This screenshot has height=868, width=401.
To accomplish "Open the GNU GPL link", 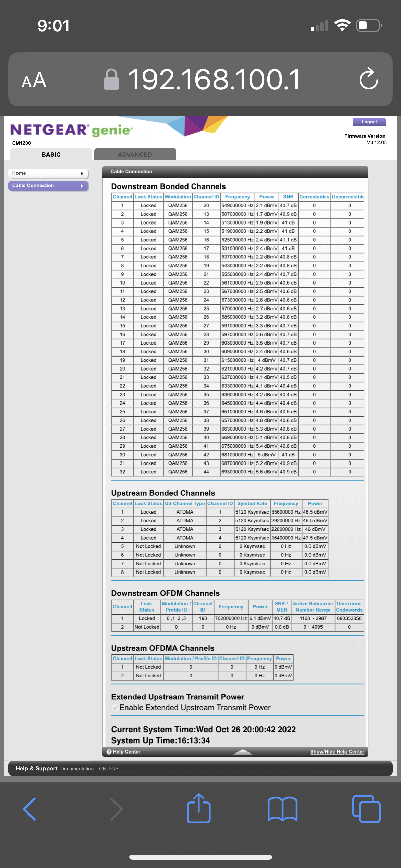I will tap(110, 769).
